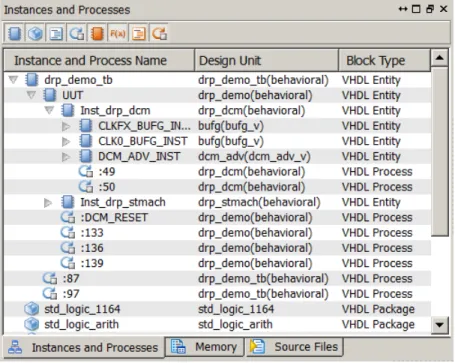Expand the DCM_ADV_INST tree node
This screenshot has height=363, width=455.
click(x=66, y=156)
